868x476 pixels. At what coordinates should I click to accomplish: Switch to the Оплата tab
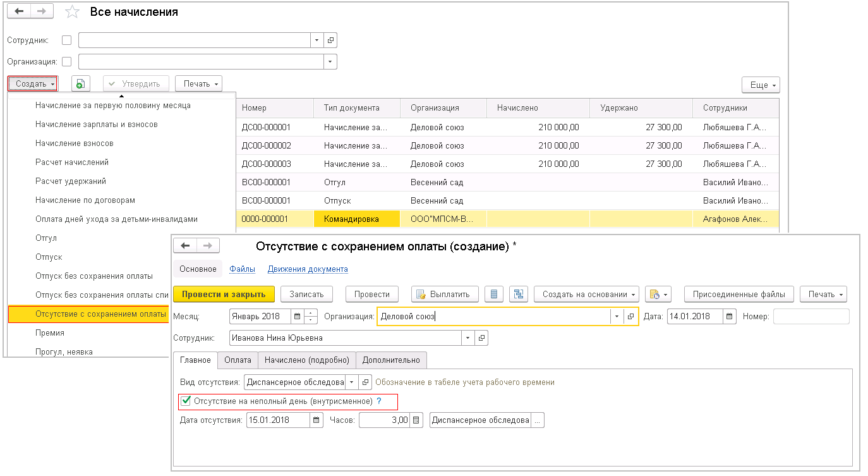click(x=238, y=360)
